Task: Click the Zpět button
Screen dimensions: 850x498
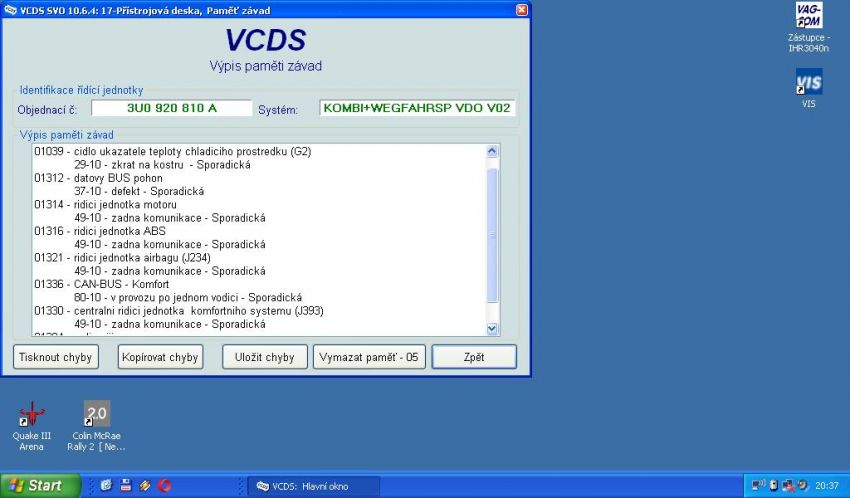Action: coord(474,357)
